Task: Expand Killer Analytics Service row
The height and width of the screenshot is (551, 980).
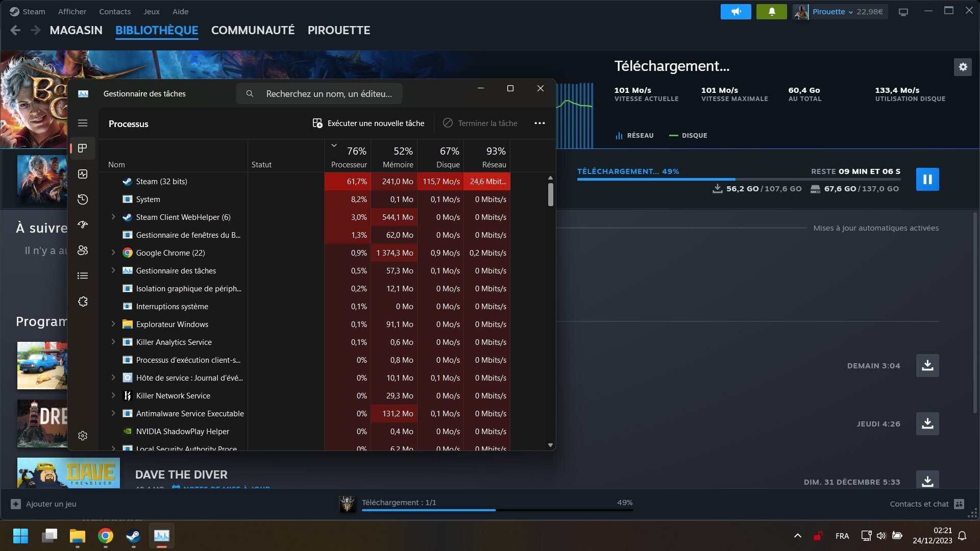Action: click(113, 342)
